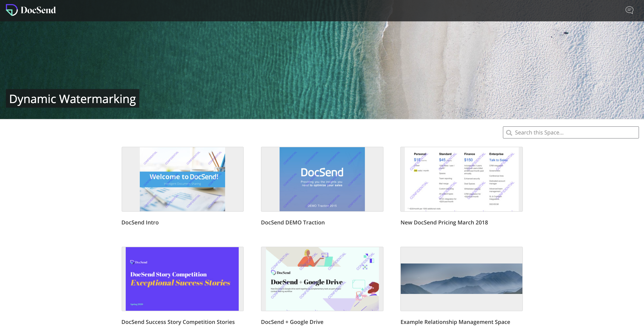Click the search magnifier icon
Viewport: 644px width, 333px height.
click(x=509, y=133)
